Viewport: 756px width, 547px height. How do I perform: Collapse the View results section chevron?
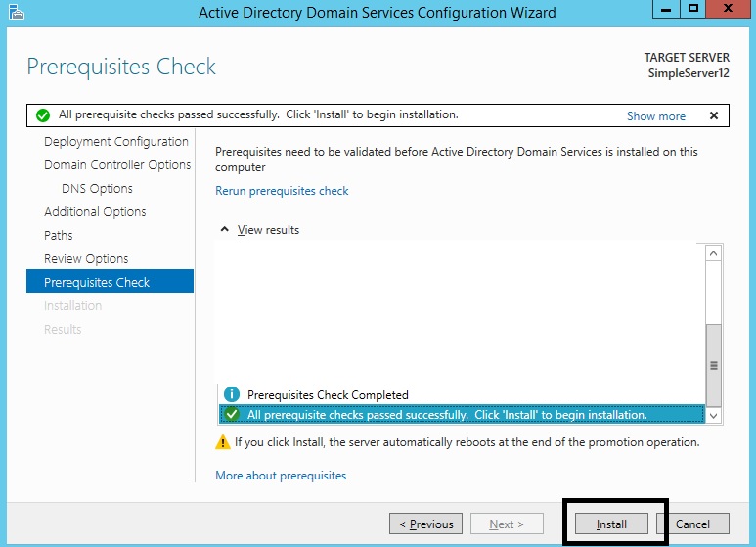pos(224,229)
